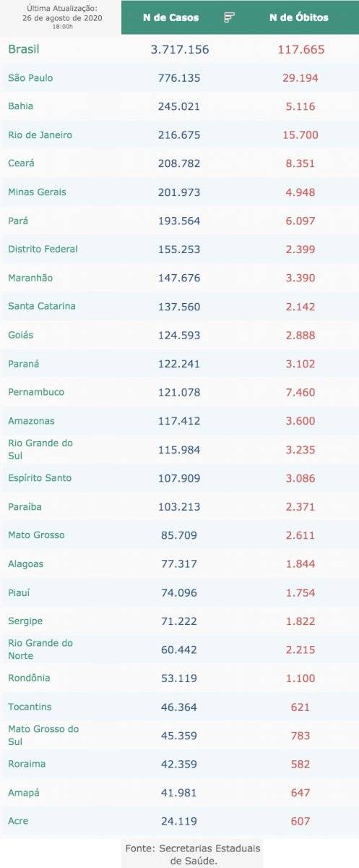Screen dimensions: 359x868
Task: Select the Bahia row label
Action: tap(20, 106)
